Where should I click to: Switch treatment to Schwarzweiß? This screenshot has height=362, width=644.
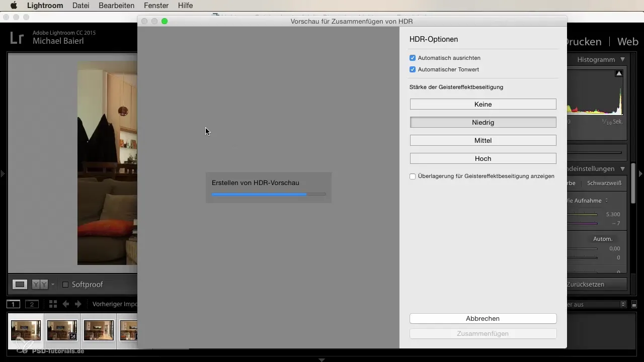604,183
